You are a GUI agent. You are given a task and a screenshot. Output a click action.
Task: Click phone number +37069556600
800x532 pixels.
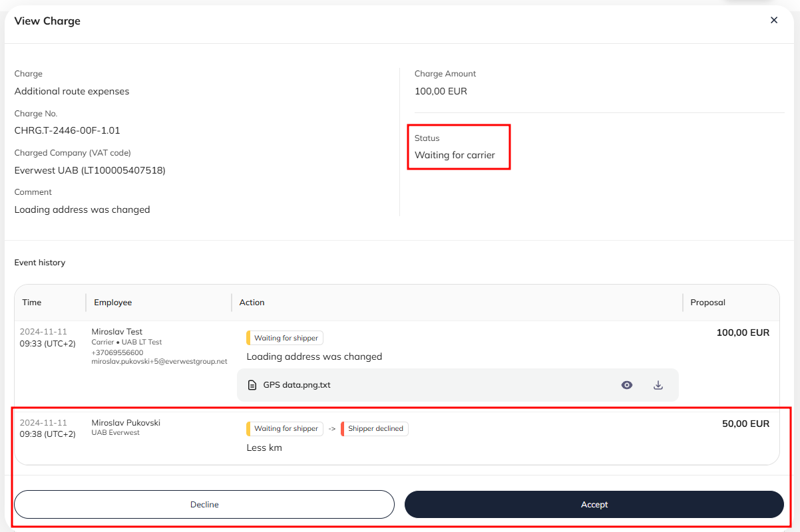(x=117, y=352)
